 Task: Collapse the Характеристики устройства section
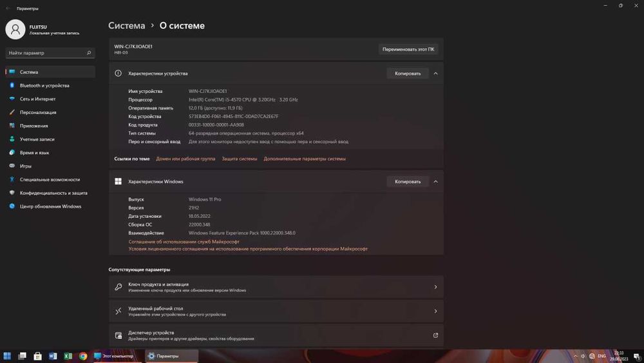point(435,74)
